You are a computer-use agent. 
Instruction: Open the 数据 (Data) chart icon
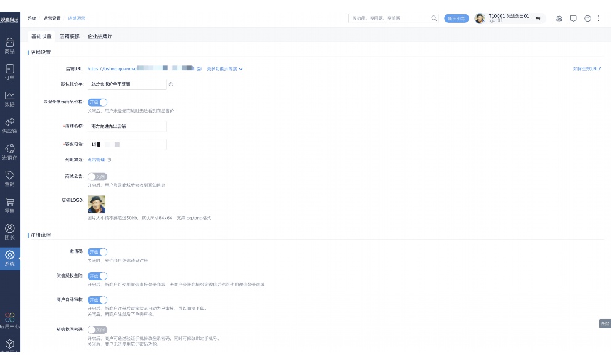point(10,95)
